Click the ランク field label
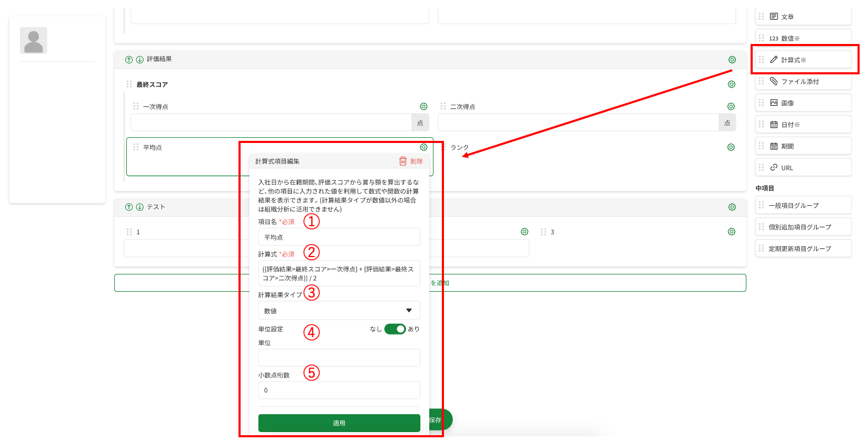Screen dimensions: 868x442 [x=460, y=147]
